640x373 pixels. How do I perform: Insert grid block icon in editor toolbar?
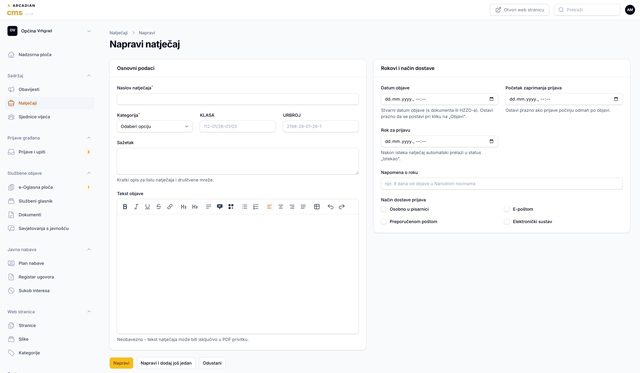(231, 206)
